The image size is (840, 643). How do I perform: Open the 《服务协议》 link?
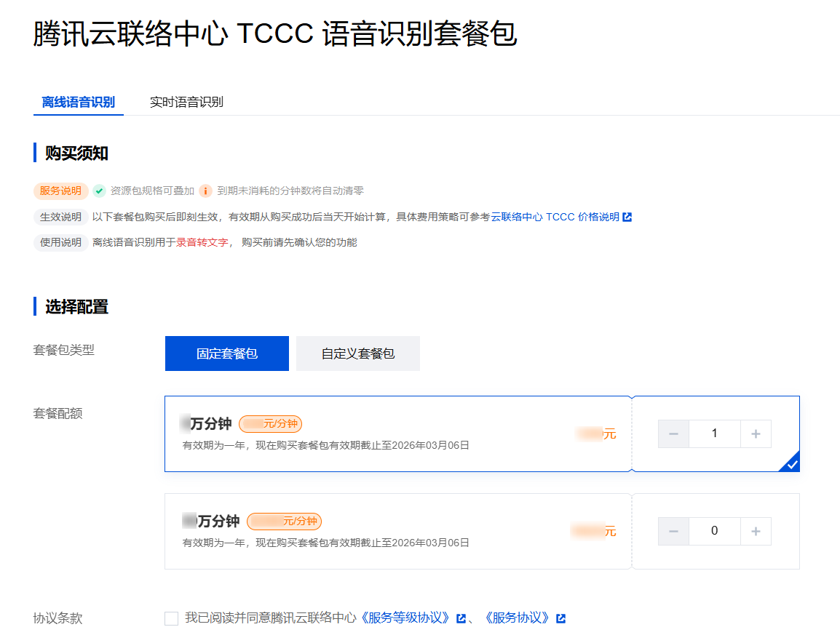(x=518, y=618)
